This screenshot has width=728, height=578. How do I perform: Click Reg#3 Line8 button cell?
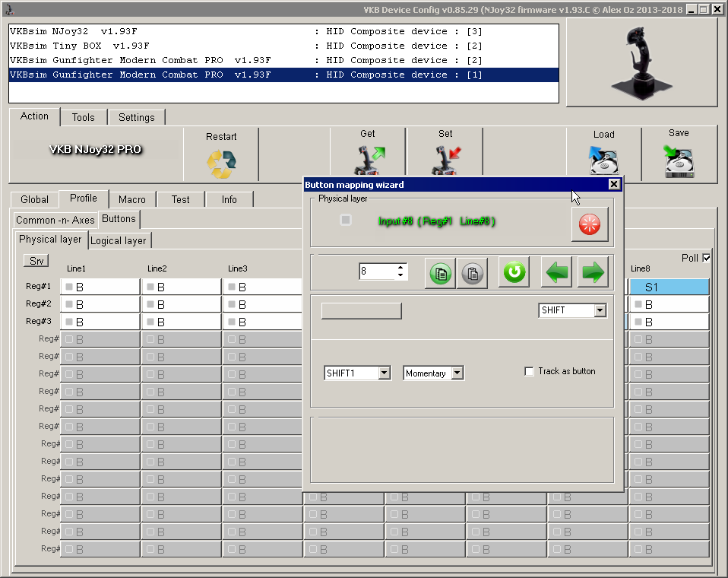coord(669,322)
